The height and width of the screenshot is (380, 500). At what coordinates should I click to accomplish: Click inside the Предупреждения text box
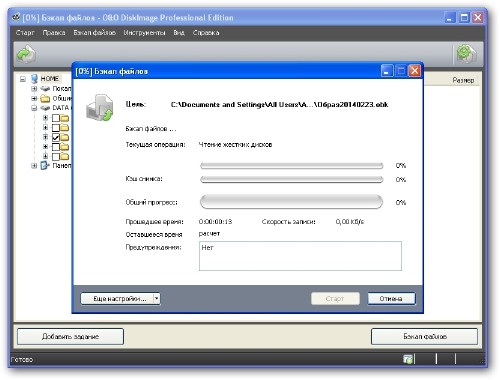(300, 256)
